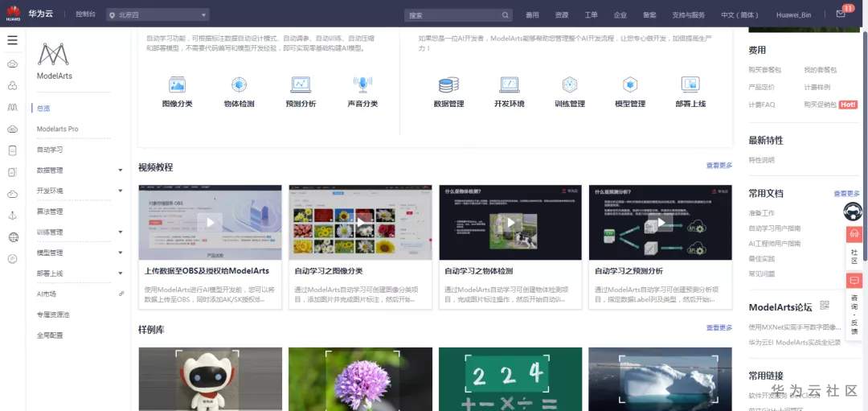Image resolution: width=868 pixels, height=411 pixels.
Task: Open the 声音分类 sound classification icon
Action: click(x=362, y=84)
